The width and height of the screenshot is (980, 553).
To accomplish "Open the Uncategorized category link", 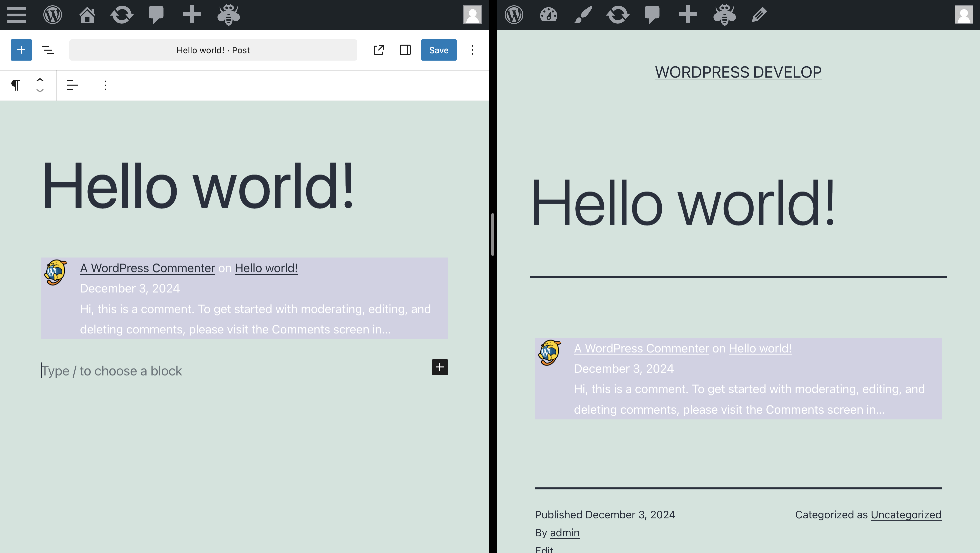I will (x=906, y=514).
